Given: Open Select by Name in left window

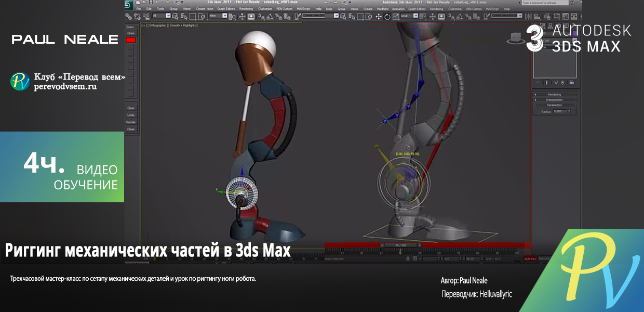Looking at the screenshot, I should (183, 16).
